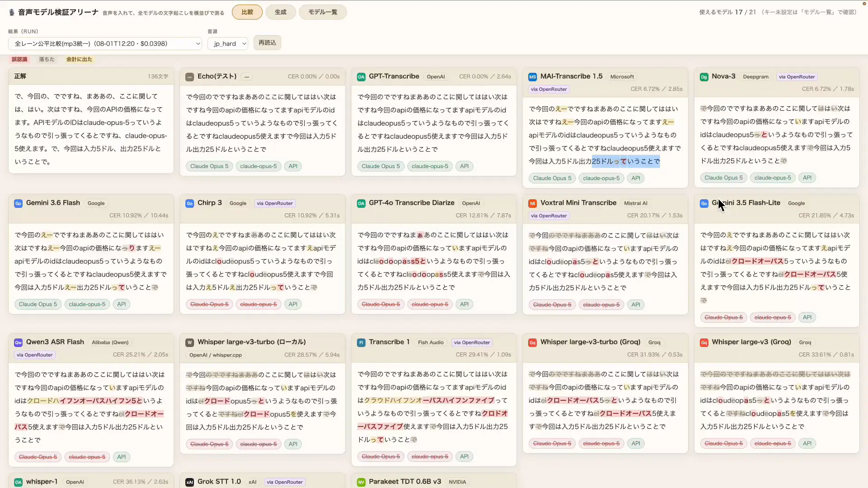Image resolution: width=868 pixels, height=488 pixels.
Task: Click the whisper-1 OpenAI icon
Action: pyautogui.click(x=18, y=482)
